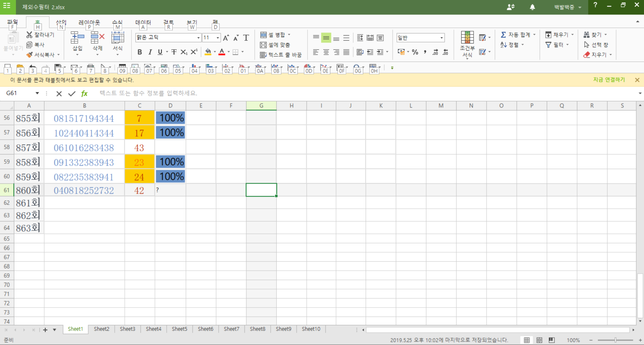Switch to the 데이터 ribbon tab
Viewport: 644px width, 345px height.
click(x=143, y=22)
